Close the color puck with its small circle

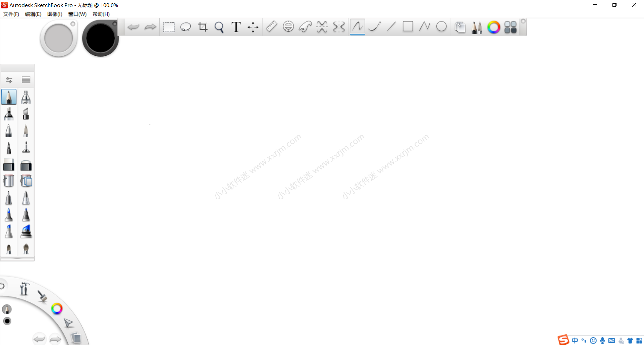click(114, 24)
